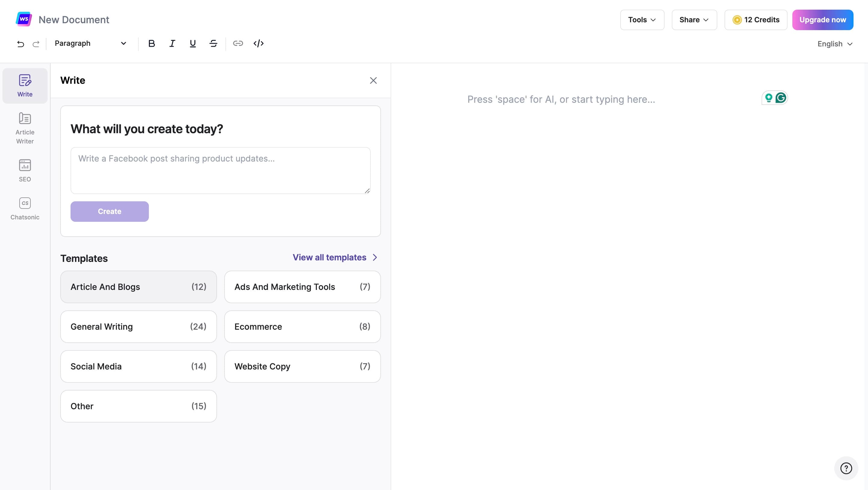The width and height of the screenshot is (868, 490).
Task: Open Other templates category
Action: pos(139,406)
